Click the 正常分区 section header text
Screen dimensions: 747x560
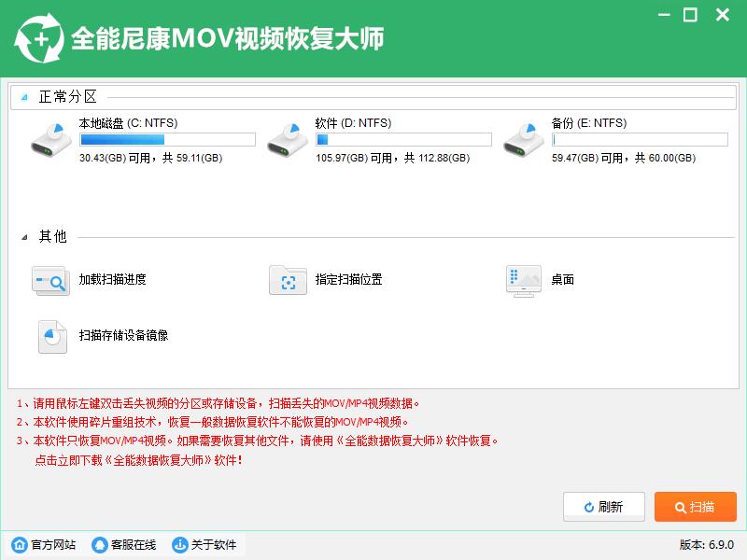68,97
